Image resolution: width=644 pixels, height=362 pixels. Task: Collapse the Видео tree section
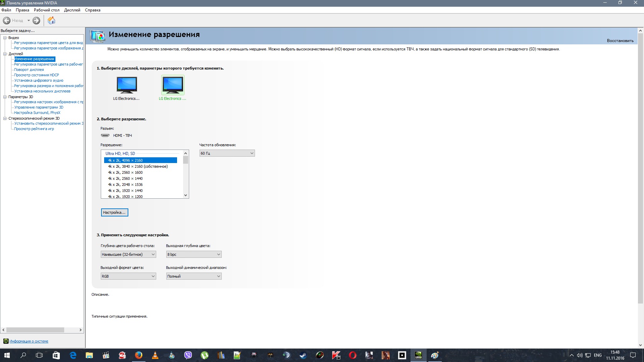tap(5, 38)
